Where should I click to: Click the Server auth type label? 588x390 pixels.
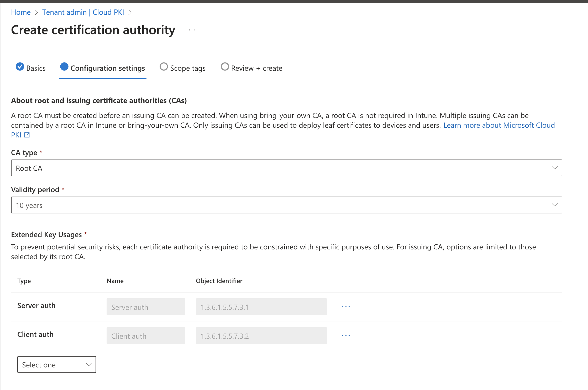[36, 305]
